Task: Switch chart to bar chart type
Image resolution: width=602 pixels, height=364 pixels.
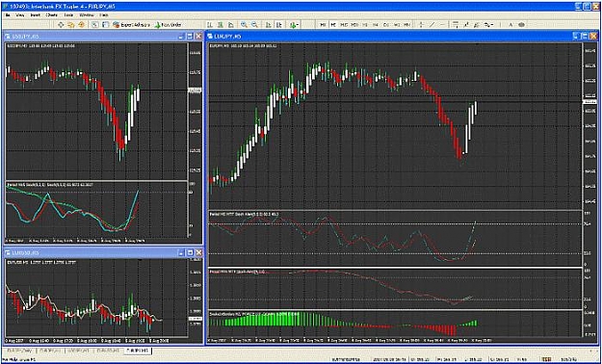Action: (210, 25)
